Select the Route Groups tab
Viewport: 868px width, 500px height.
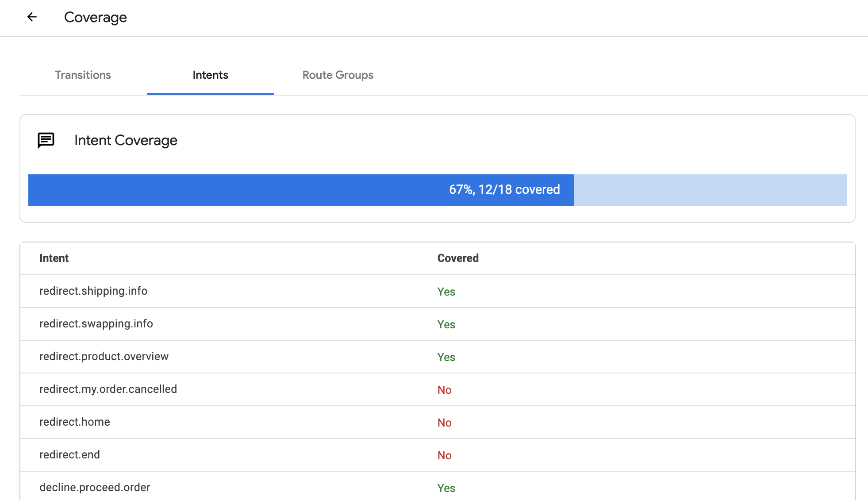[338, 74]
